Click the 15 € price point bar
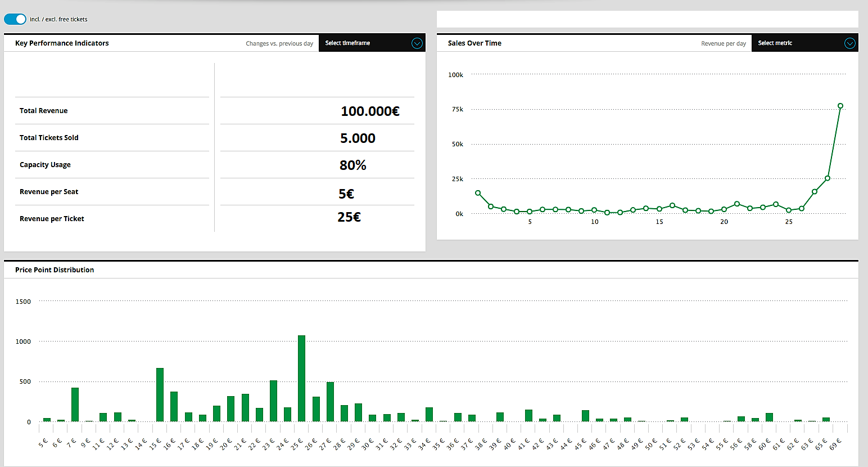The height and width of the screenshot is (467, 868). pos(160,395)
